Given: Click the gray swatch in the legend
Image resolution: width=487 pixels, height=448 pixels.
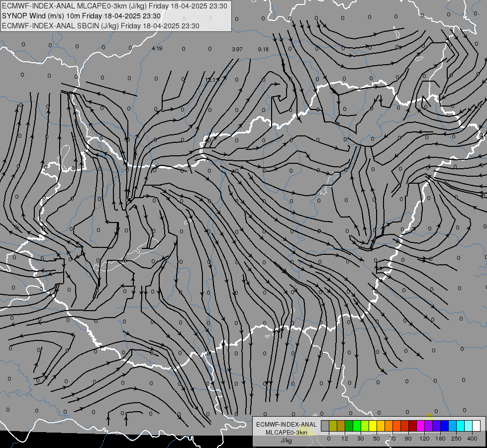Looking at the screenshot, I should [325, 426].
